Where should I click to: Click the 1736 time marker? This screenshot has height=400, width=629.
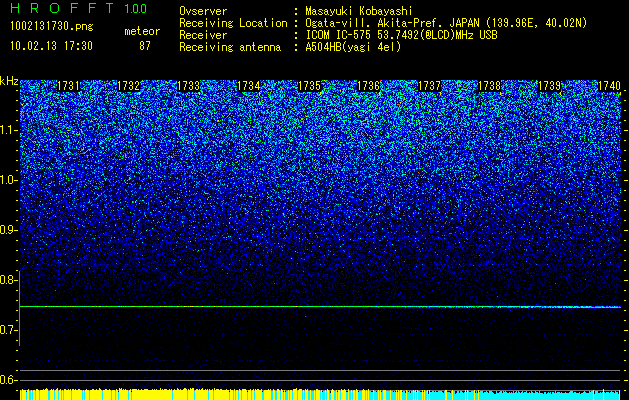tap(369, 86)
